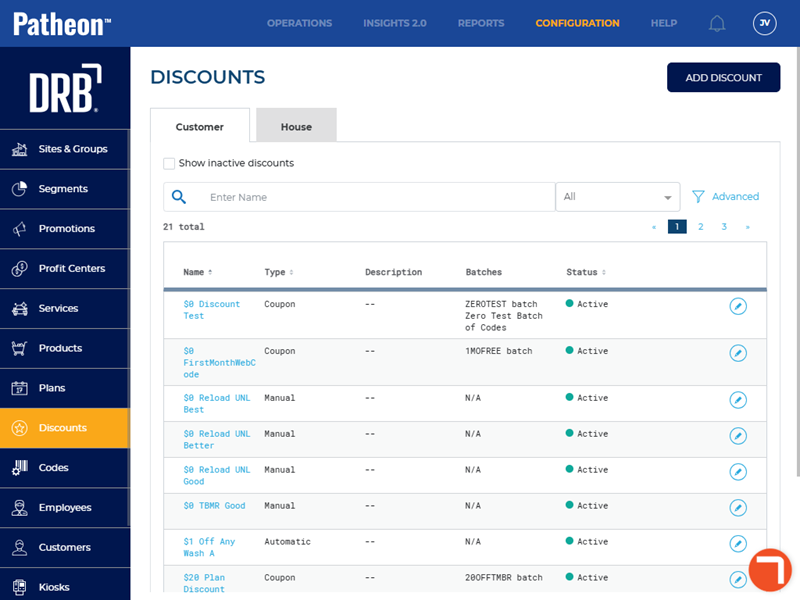The width and height of the screenshot is (800, 600).
Task: Enable Show inactive discounts checkbox
Action: pyautogui.click(x=169, y=163)
